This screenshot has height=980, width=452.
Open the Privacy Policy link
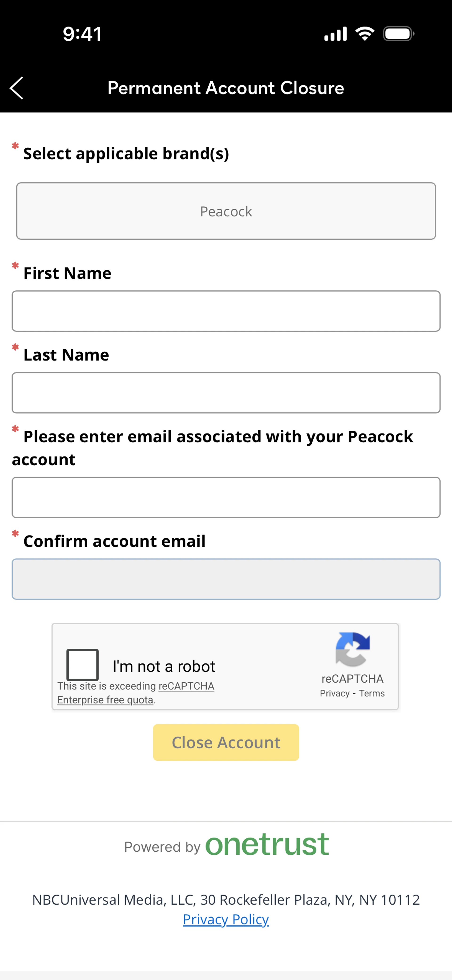[226, 919]
